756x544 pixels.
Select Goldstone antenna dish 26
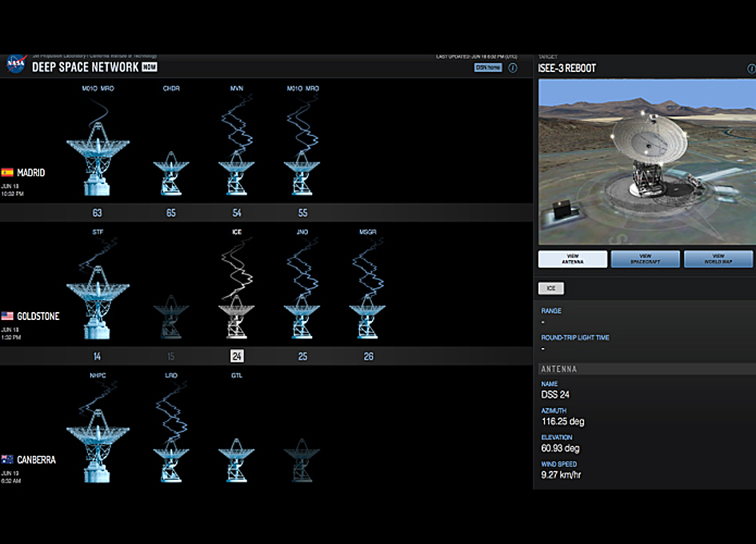click(367, 318)
